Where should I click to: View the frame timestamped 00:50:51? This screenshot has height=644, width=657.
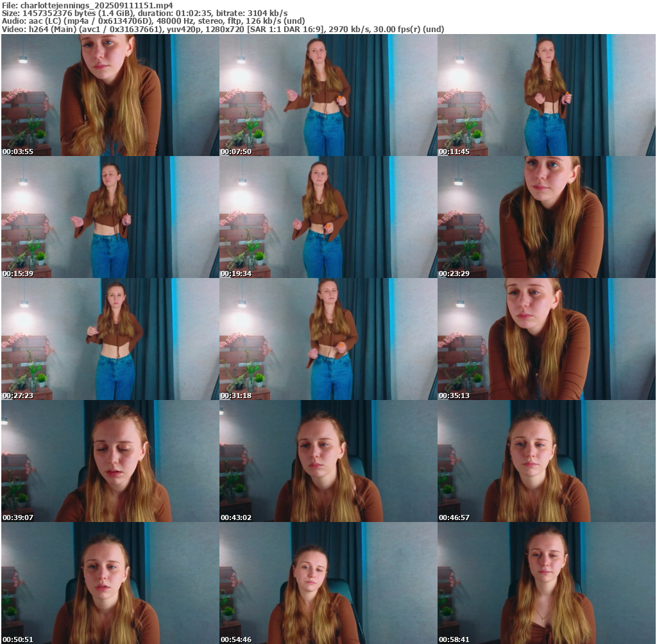110,583
